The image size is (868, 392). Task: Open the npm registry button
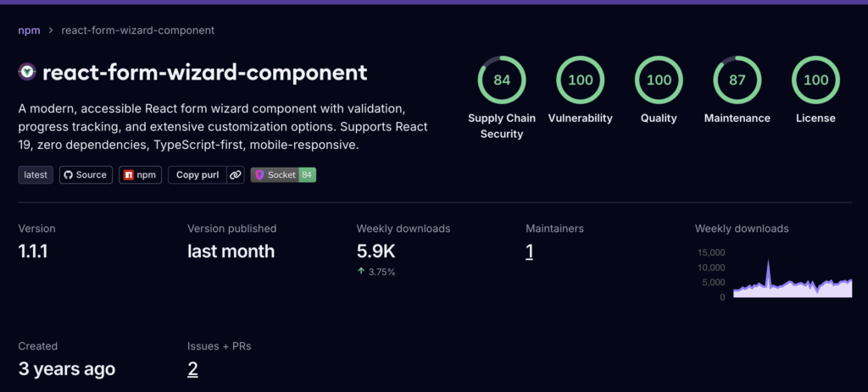(x=140, y=174)
